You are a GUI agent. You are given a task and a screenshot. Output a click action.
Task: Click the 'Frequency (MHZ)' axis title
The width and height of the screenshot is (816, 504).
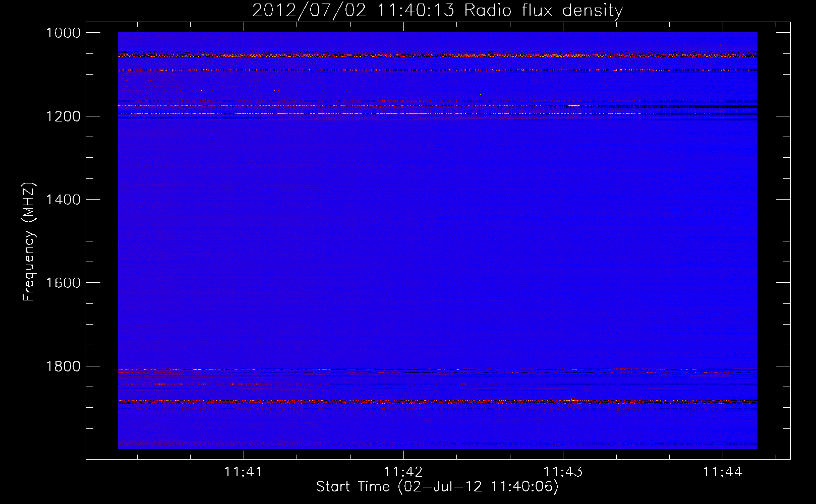click(x=29, y=242)
